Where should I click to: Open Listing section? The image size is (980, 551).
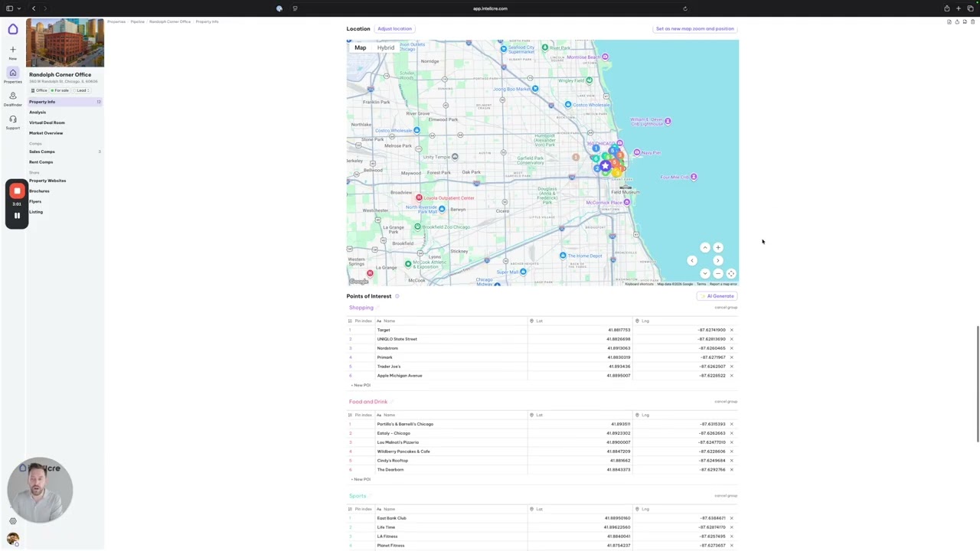[36, 212]
